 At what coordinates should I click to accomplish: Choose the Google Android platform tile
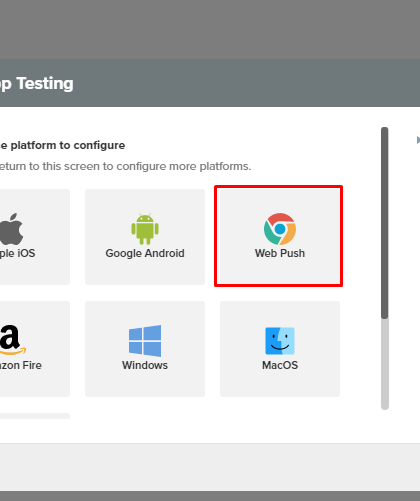[145, 237]
